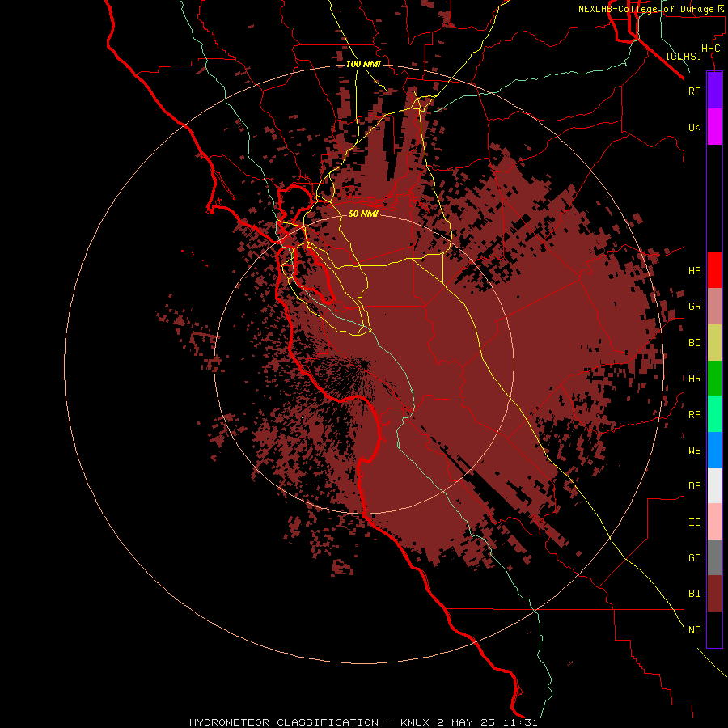
Task: Click the 100 NMI range ring label
Action: click(363, 64)
